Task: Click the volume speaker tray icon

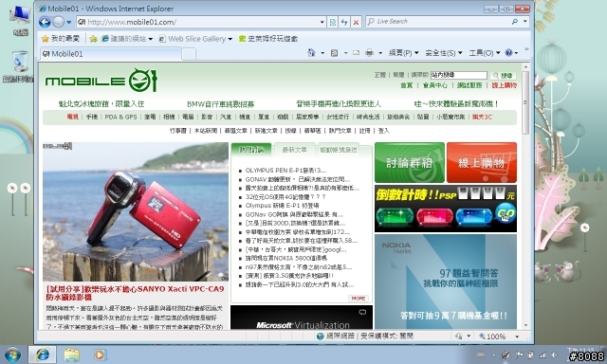Action: pyautogui.click(x=554, y=355)
